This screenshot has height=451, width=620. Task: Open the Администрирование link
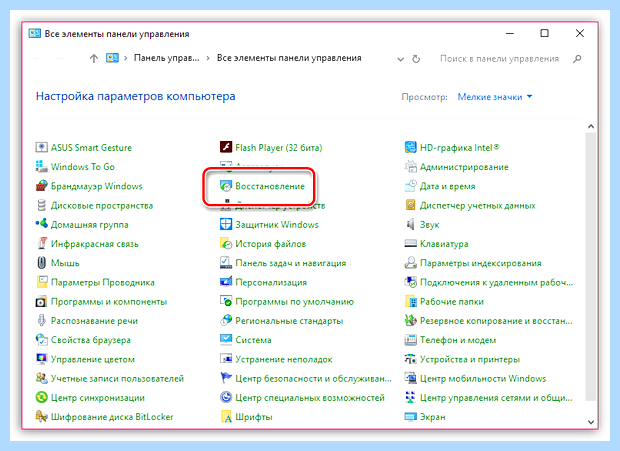tap(464, 167)
